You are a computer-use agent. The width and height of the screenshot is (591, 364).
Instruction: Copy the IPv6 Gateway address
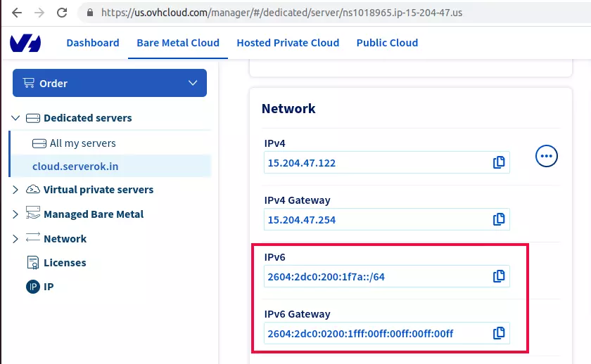tap(499, 333)
